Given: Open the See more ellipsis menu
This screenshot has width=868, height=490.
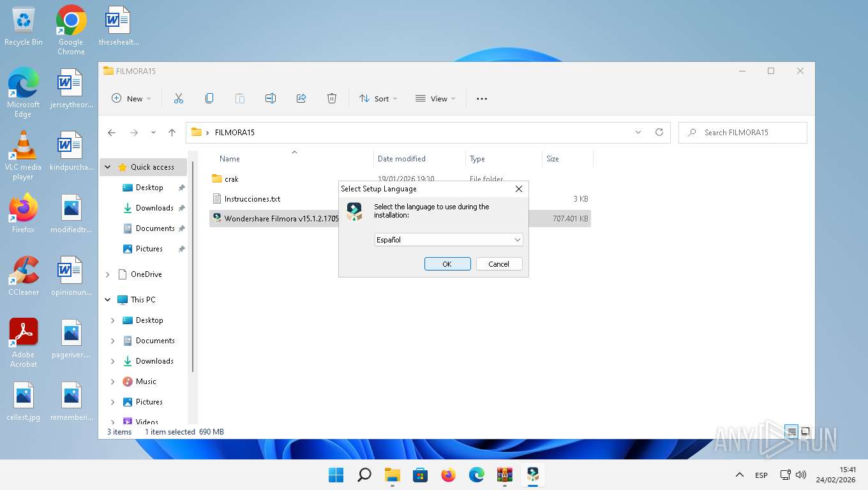Looking at the screenshot, I should (482, 98).
